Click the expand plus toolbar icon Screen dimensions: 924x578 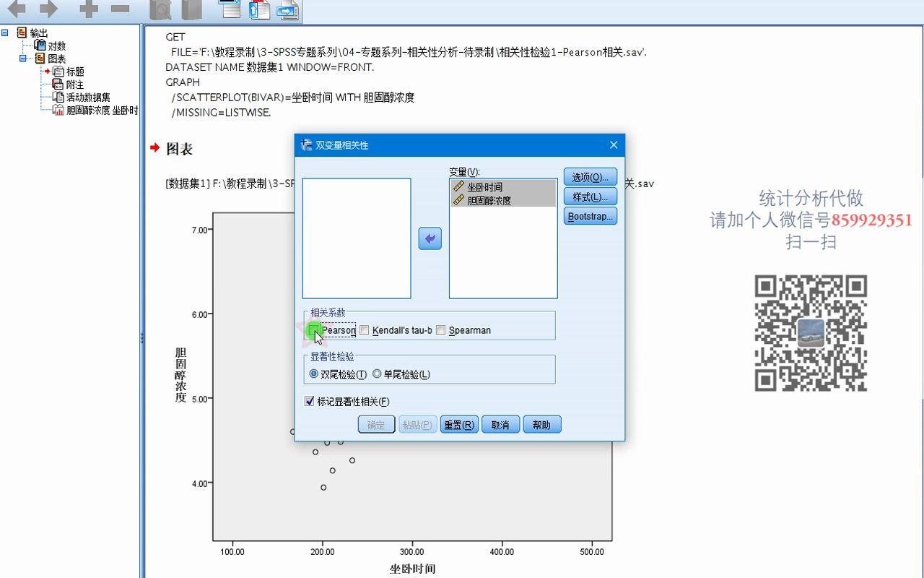coord(88,9)
